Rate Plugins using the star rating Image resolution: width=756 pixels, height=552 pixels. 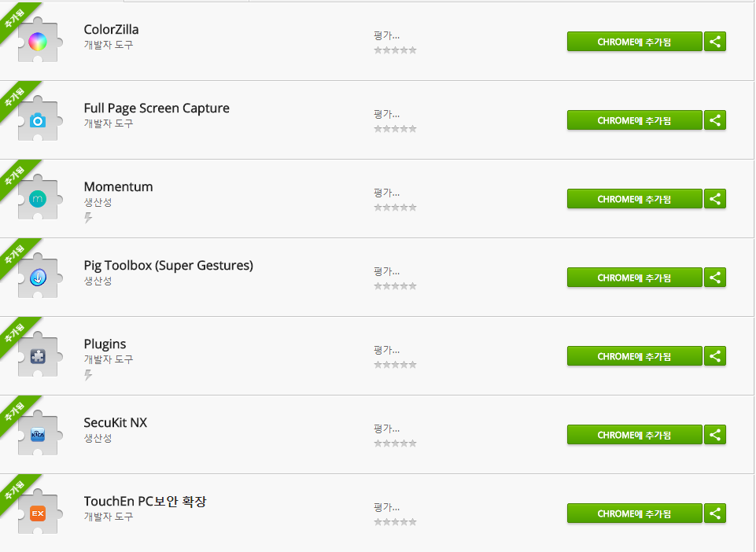coord(395,365)
